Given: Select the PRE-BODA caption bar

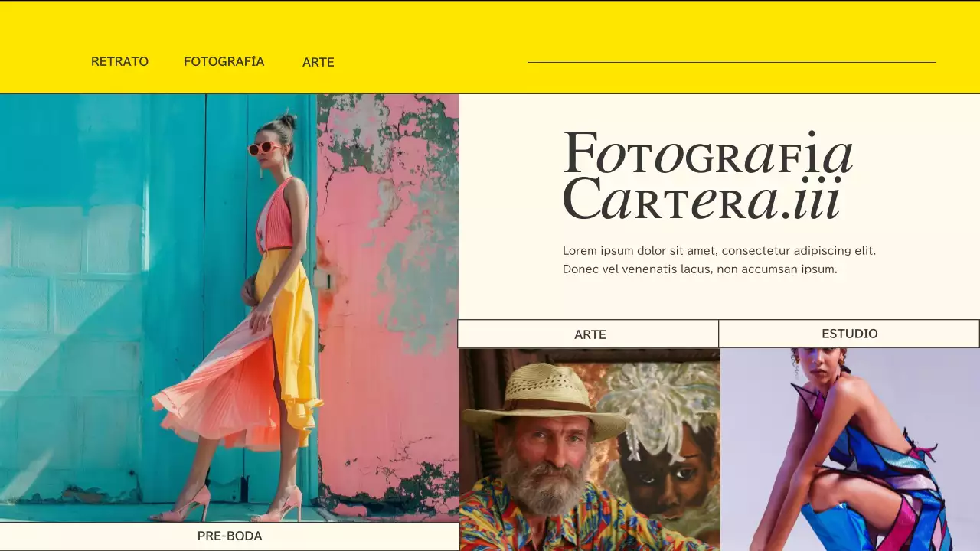Looking at the screenshot, I should (x=230, y=536).
